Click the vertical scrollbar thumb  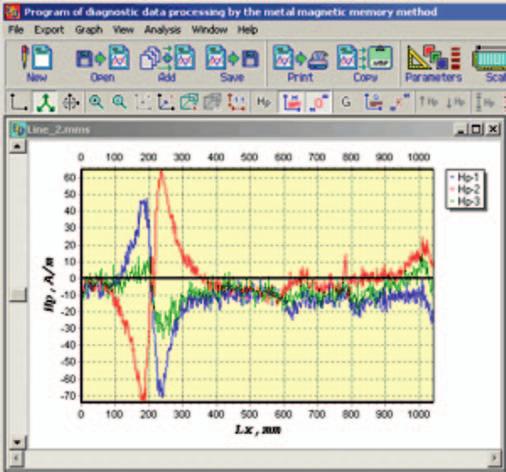tap(17, 294)
